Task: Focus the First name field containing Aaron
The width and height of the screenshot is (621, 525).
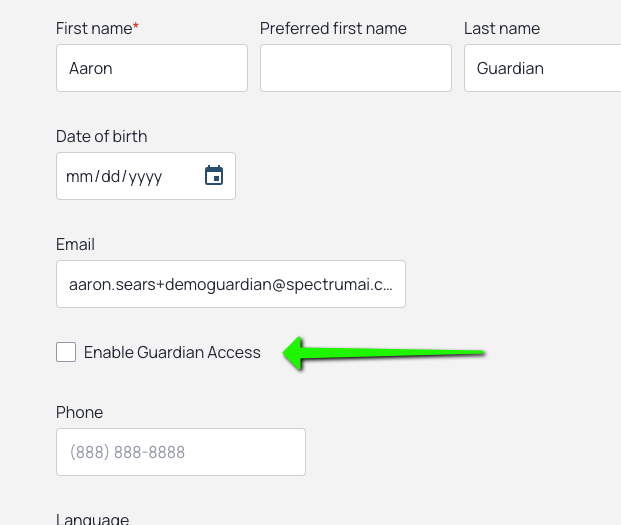Action: pos(152,68)
